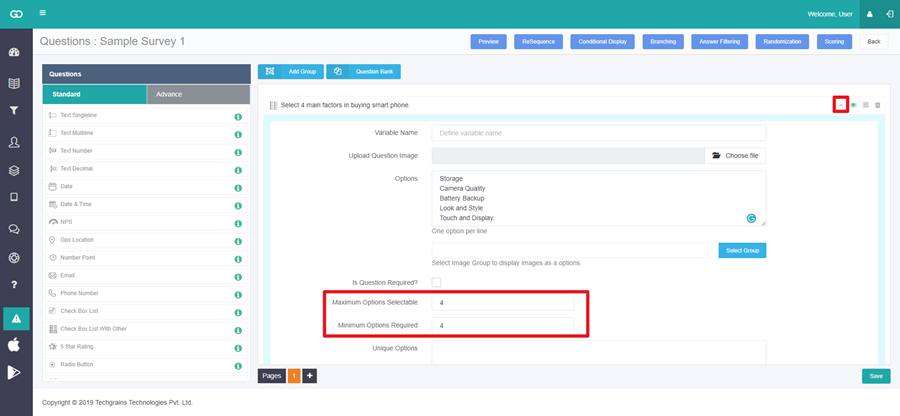The height and width of the screenshot is (416, 900).
Task: Open the filter funnel sidebar icon
Action: (x=14, y=111)
